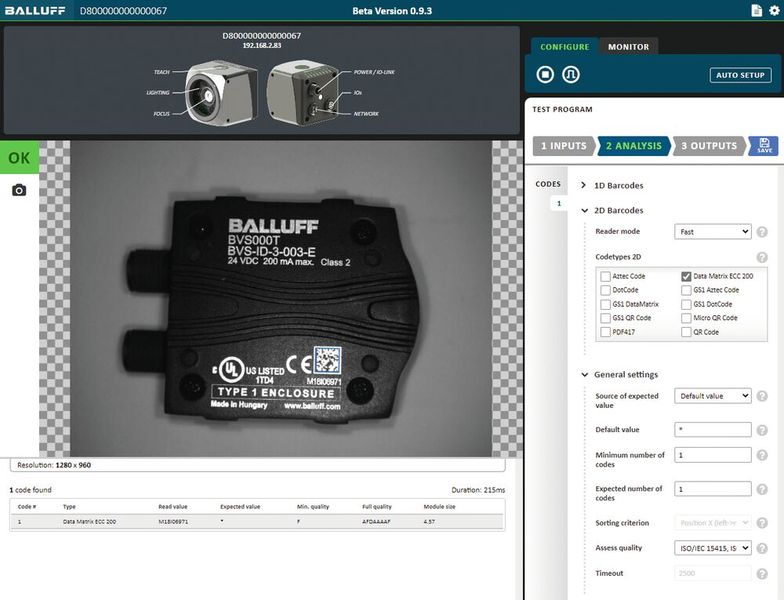Select the Data Matrix ECC 200 result row
The width and height of the screenshot is (784, 600).
click(x=256, y=522)
